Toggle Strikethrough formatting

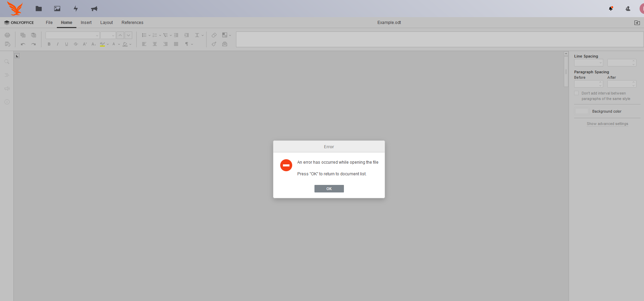[x=76, y=44]
